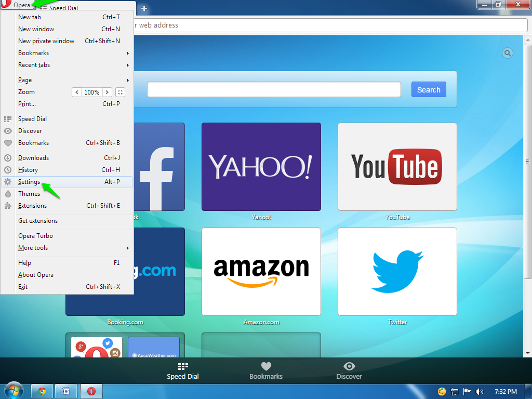
Task: Select About Opera
Action: point(67,275)
